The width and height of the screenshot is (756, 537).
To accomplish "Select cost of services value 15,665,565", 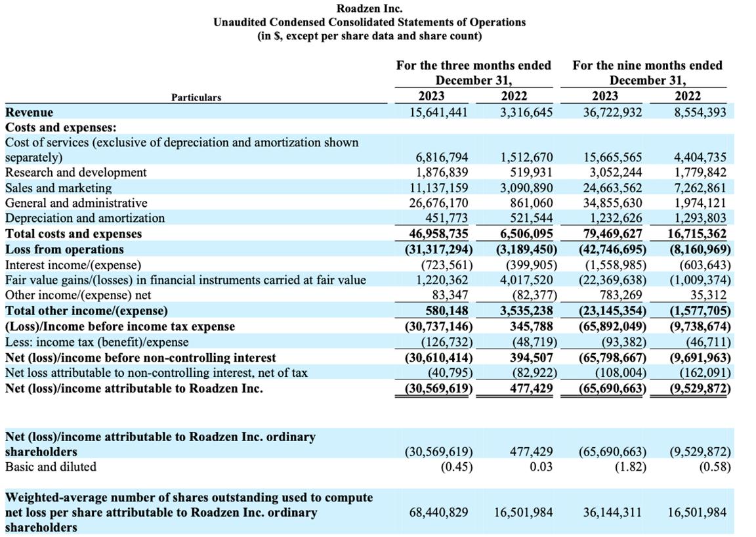I will pos(613,158).
